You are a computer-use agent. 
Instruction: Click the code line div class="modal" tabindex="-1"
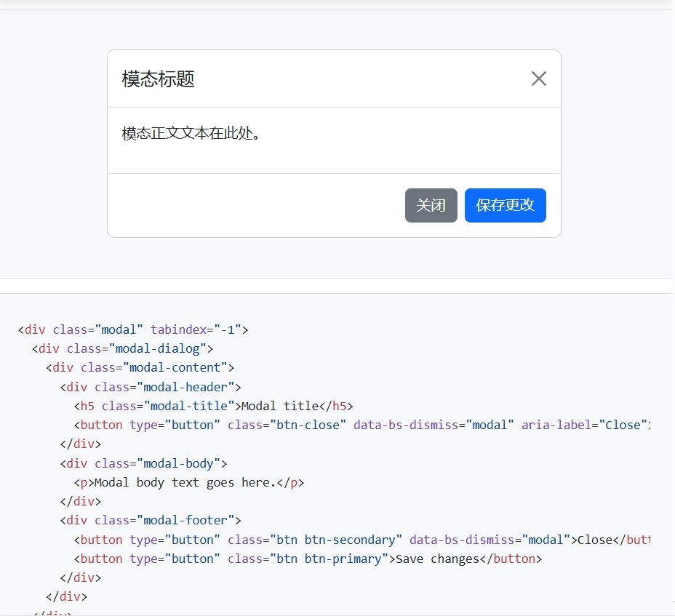click(x=133, y=329)
